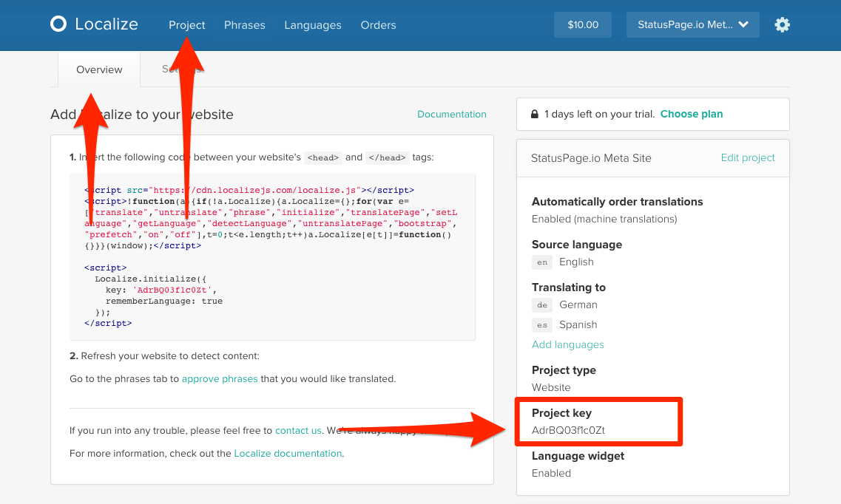Image resolution: width=841 pixels, height=504 pixels.
Task: Open the Documentation link
Action: tap(452, 114)
